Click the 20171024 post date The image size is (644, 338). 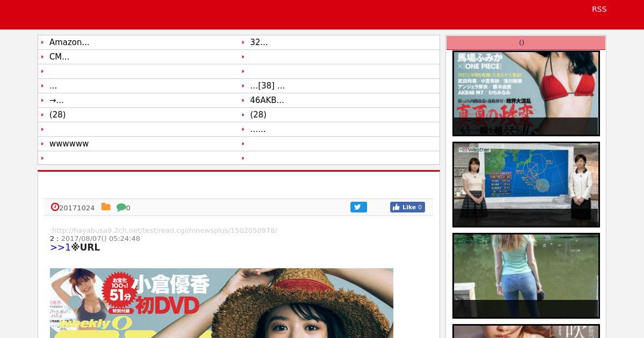coord(77,208)
